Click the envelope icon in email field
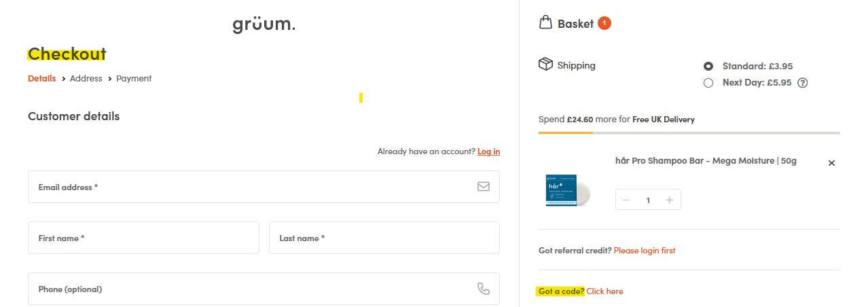 click(x=483, y=187)
